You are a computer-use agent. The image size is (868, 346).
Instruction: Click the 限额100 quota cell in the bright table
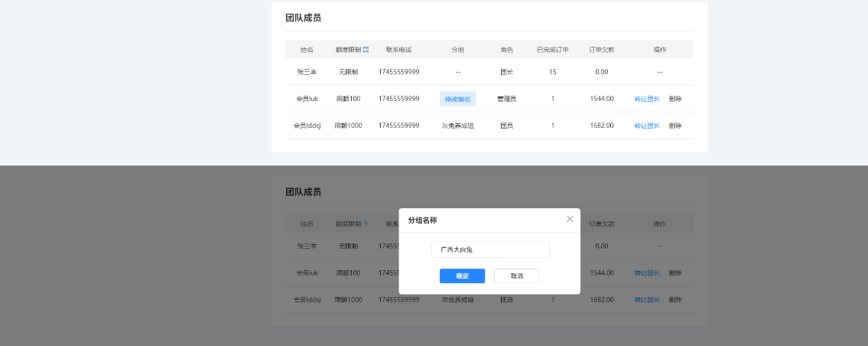point(348,99)
